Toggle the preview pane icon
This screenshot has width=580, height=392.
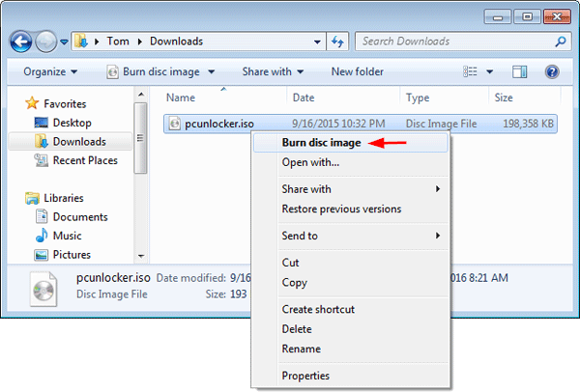(x=519, y=71)
